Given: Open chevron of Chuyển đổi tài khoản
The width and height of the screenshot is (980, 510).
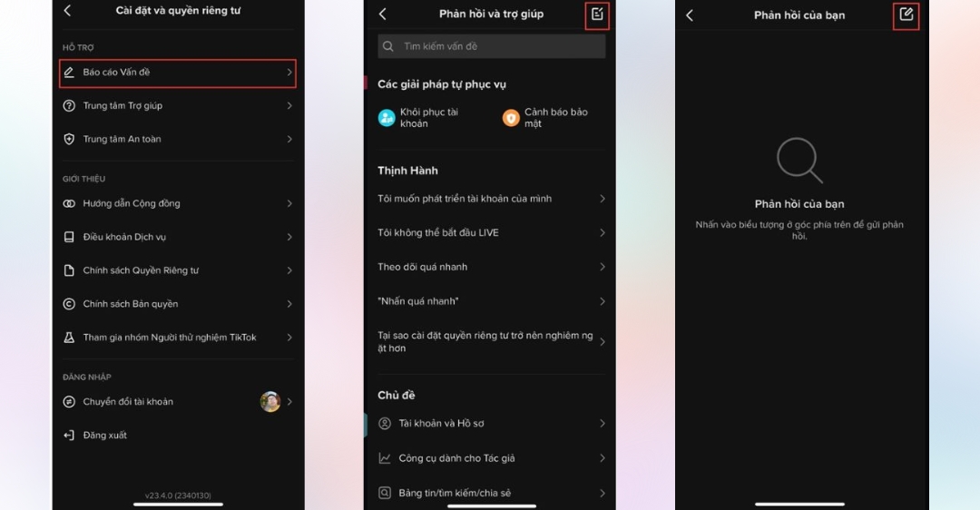Looking at the screenshot, I should pos(289,402).
